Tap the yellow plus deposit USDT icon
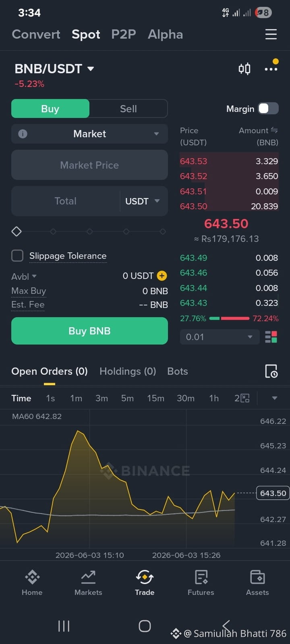290x644 pixels. point(162,276)
